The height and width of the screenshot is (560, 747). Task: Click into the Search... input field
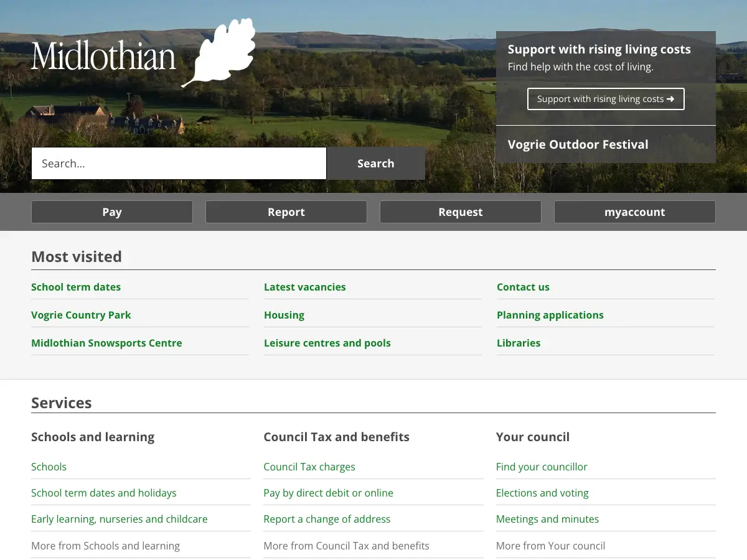click(179, 163)
